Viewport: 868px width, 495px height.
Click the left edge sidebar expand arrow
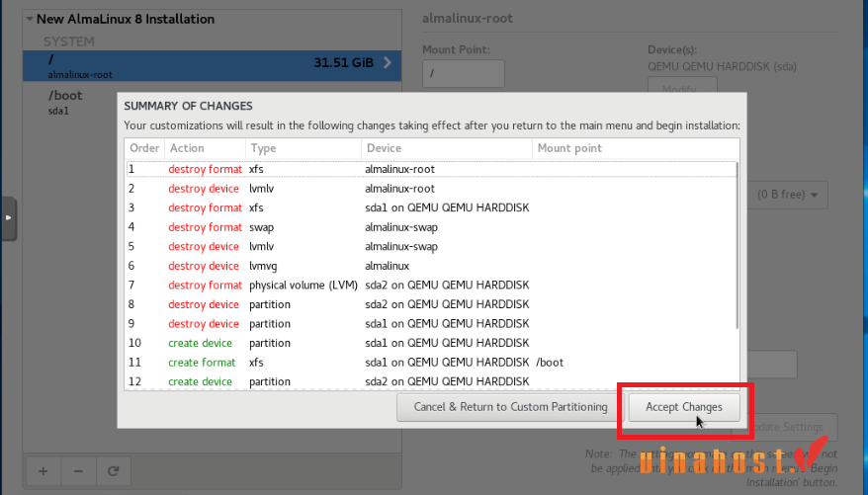[8, 218]
